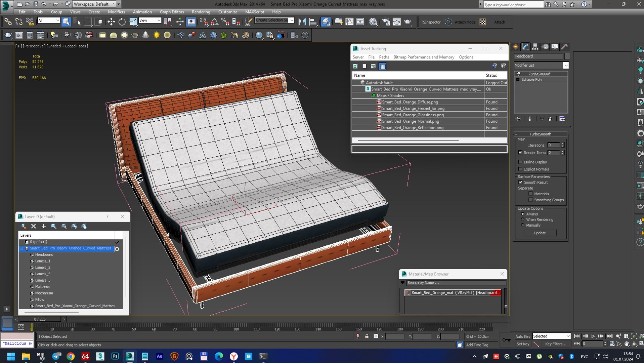Open the Mirror tool
644x363 pixels.
pos(302,22)
